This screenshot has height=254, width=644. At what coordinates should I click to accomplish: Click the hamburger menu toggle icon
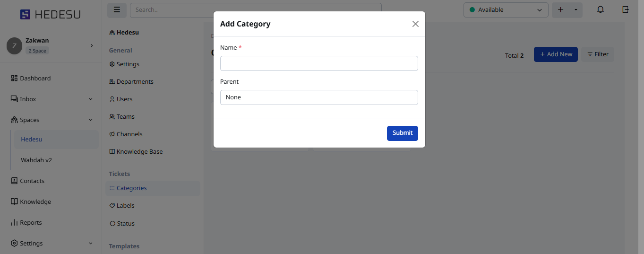pyautogui.click(x=117, y=10)
